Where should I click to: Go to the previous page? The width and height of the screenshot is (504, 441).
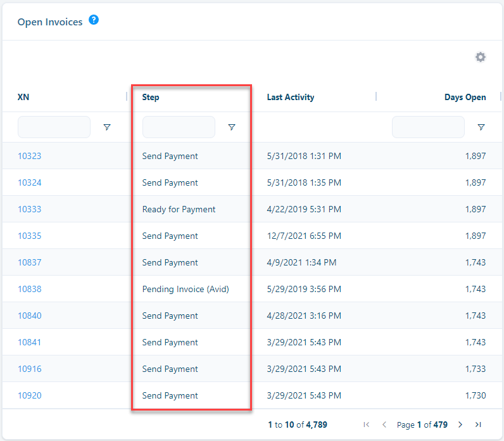(x=384, y=425)
